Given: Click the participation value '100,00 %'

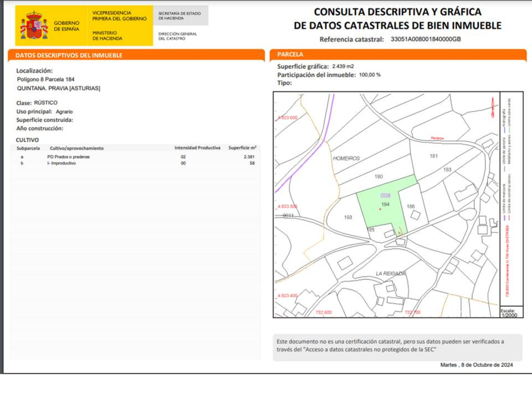Looking at the screenshot, I should pyautogui.click(x=370, y=75).
